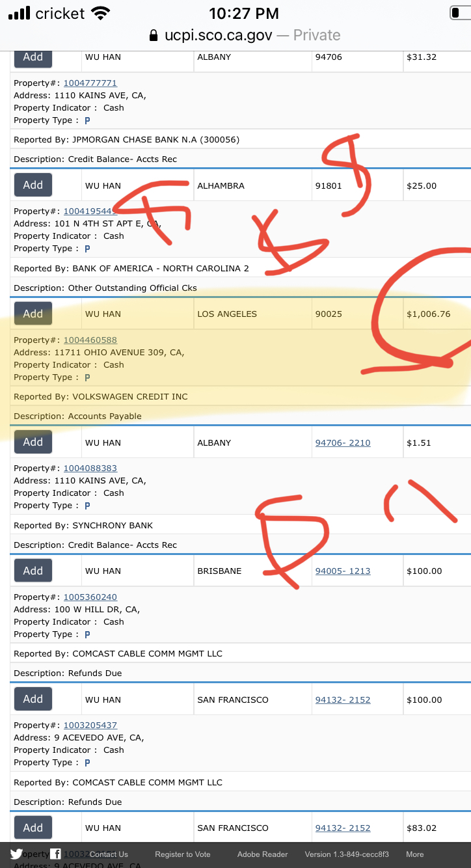The image size is (471, 868).
Task: Select 'Reported By: VOLKSWAGEN CREDIT INC'
Action: (x=101, y=396)
